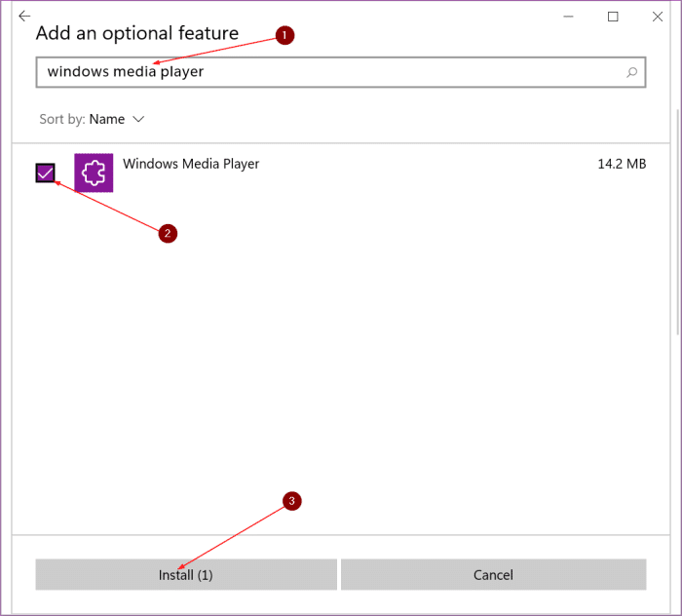Go back with the back arrow

pos(24,17)
